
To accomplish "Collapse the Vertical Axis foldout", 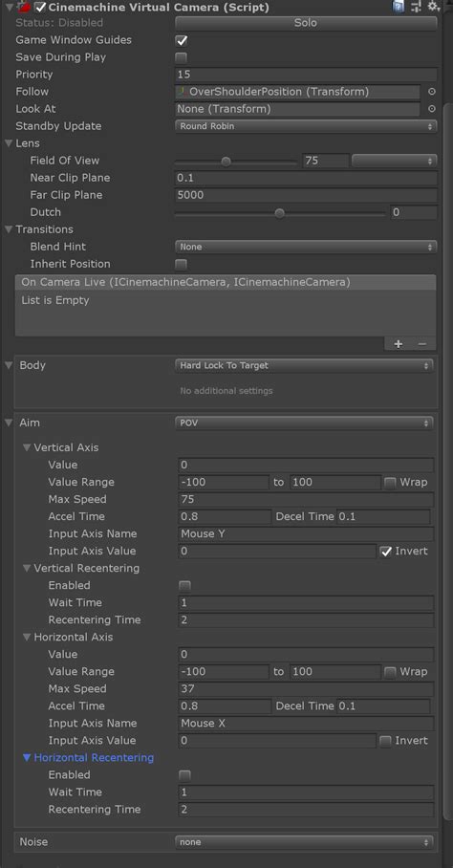I will [27, 447].
